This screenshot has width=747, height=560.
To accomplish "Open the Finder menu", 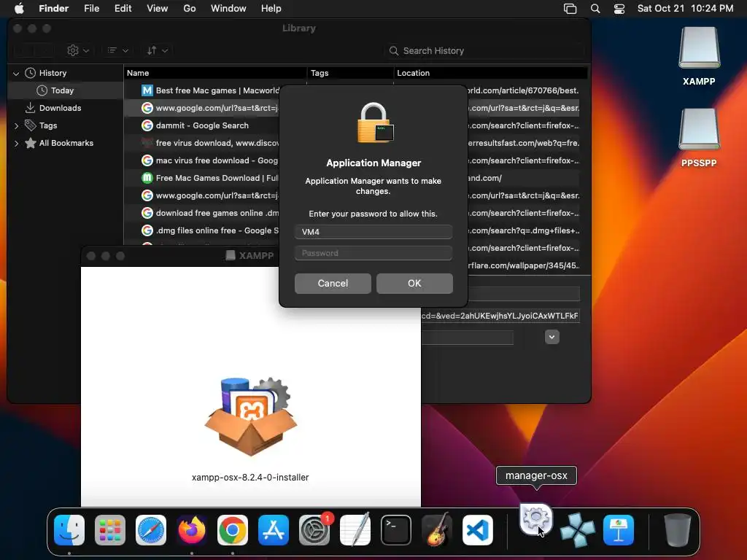I will [54, 9].
